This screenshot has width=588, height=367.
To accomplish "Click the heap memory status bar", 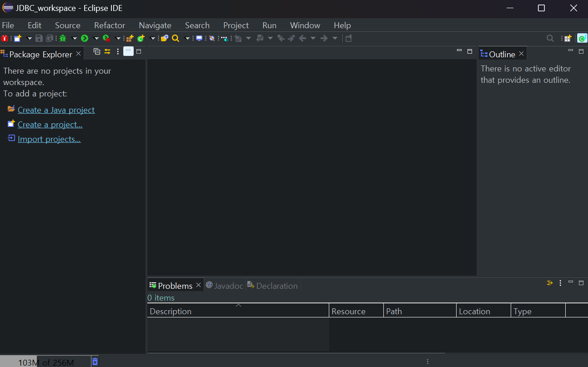I will pyautogui.click(x=45, y=362).
